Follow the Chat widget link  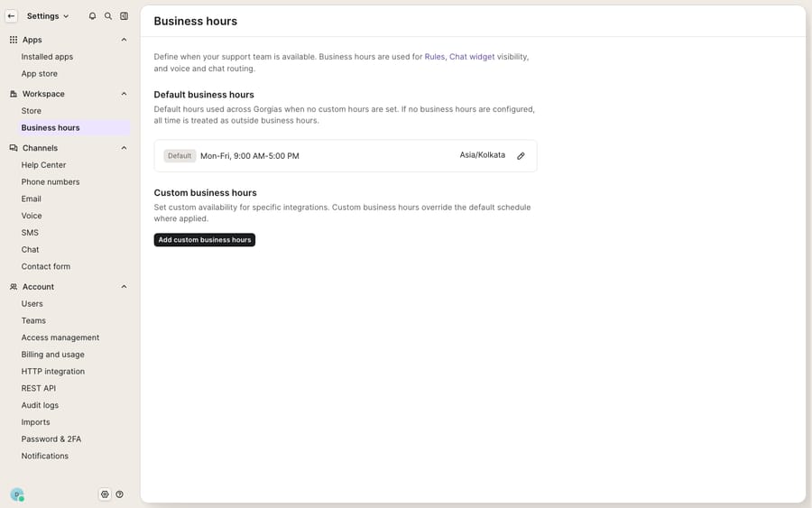472,57
